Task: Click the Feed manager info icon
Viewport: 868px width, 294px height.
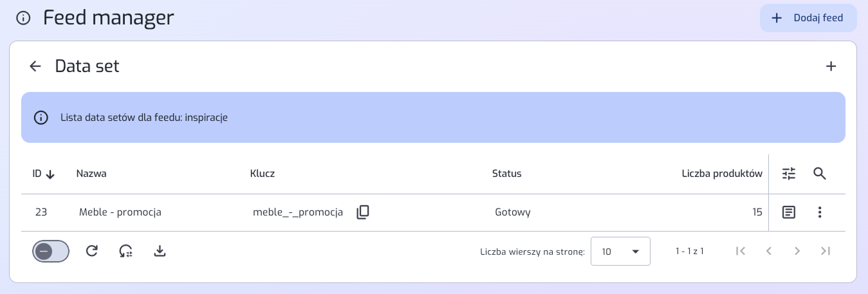Action: click(23, 18)
